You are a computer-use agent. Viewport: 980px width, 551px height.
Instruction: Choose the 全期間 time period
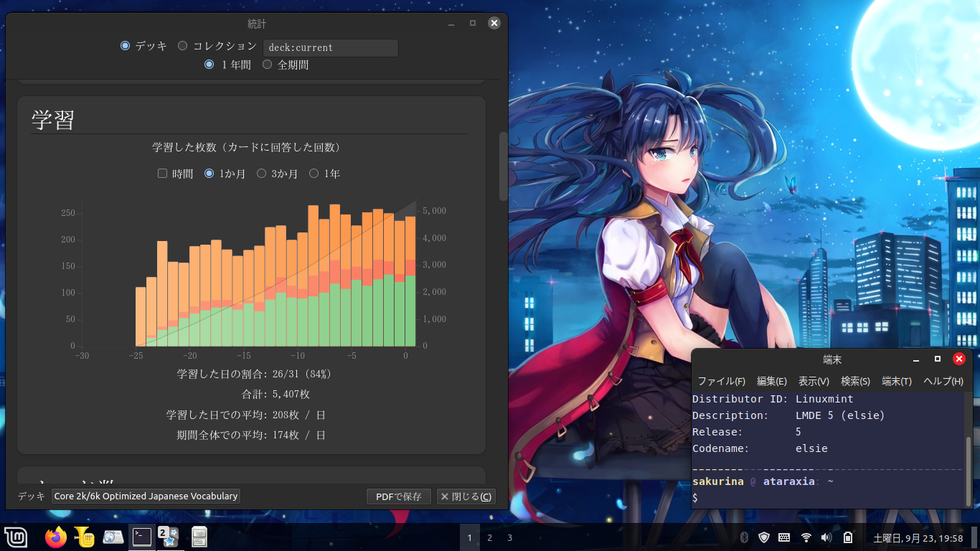(x=268, y=65)
